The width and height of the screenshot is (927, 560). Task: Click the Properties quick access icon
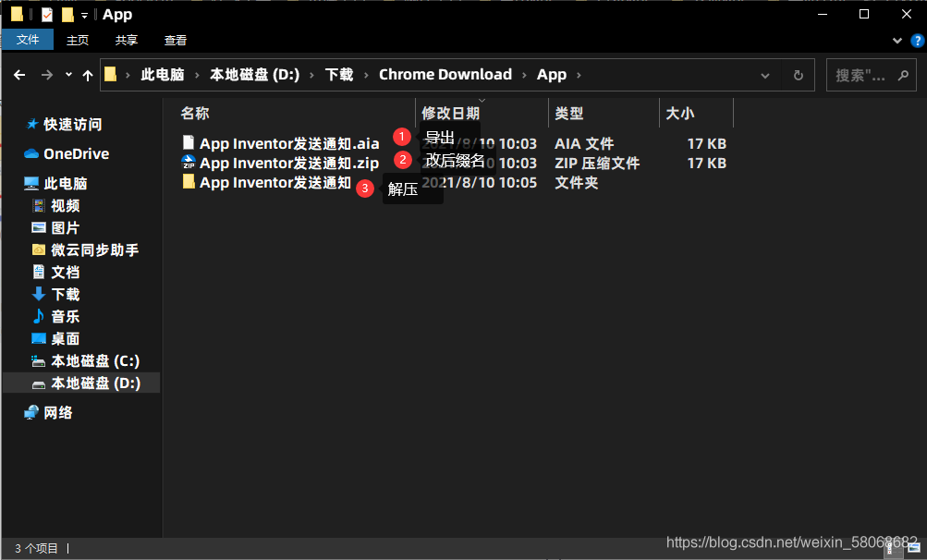[47, 14]
